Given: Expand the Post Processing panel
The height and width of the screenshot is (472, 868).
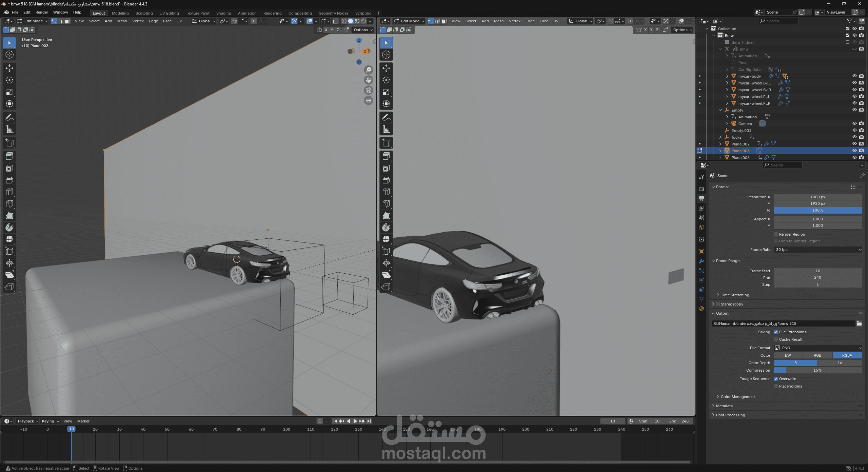Looking at the screenshot, I should [730, 415].
